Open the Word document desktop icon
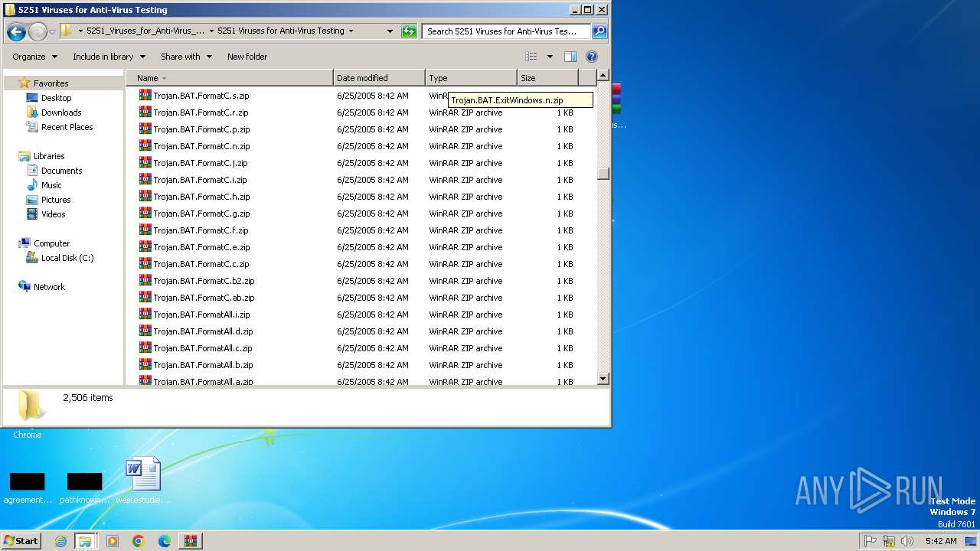This screenshot has width=980, height=551. (143, 474)
